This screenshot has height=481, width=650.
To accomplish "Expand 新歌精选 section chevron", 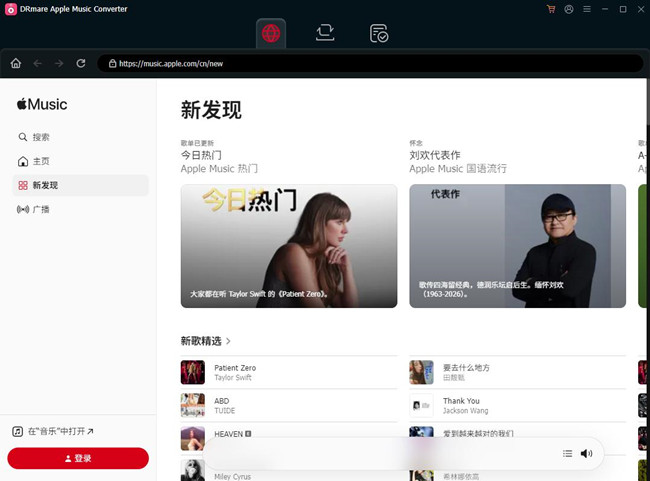I will coord(228,341).
